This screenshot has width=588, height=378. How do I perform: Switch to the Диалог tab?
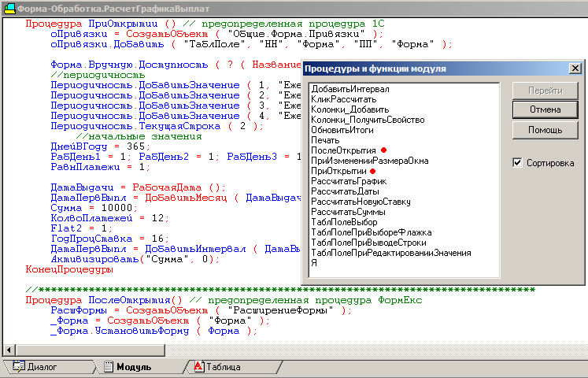[x=41, y=367]
